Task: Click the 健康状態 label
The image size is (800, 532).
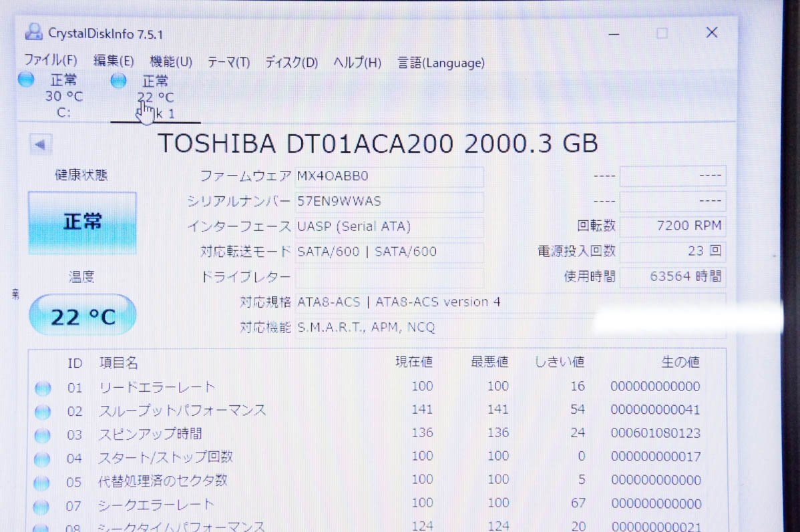Action: pos(81,175)
